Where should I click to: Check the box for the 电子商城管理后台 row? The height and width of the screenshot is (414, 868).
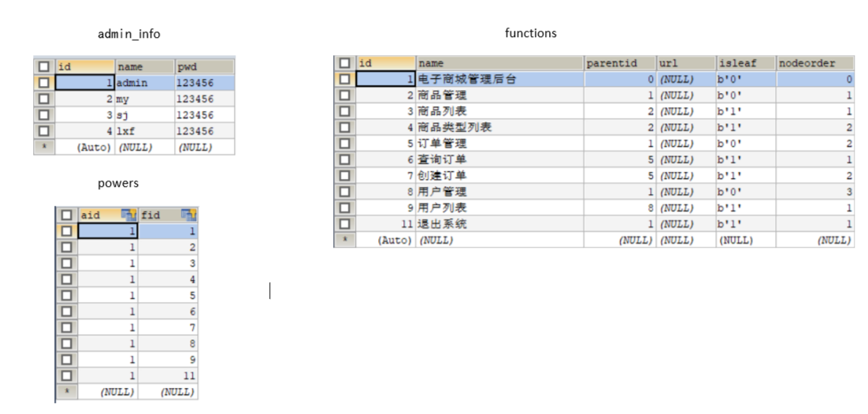click(x=344, y=80)
